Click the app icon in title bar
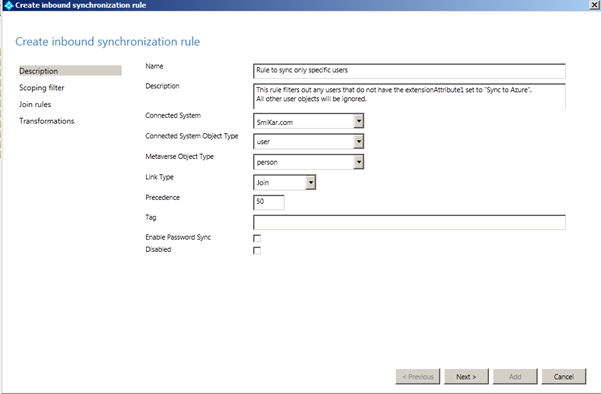The height and width of the screenshot is (394, 601). (8, 5)
